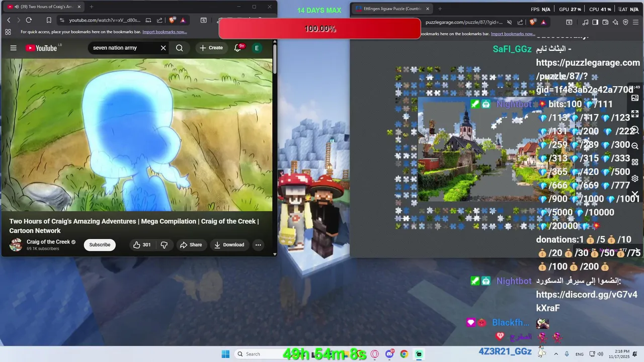Like the video with 301 likes

pos(141,245)
